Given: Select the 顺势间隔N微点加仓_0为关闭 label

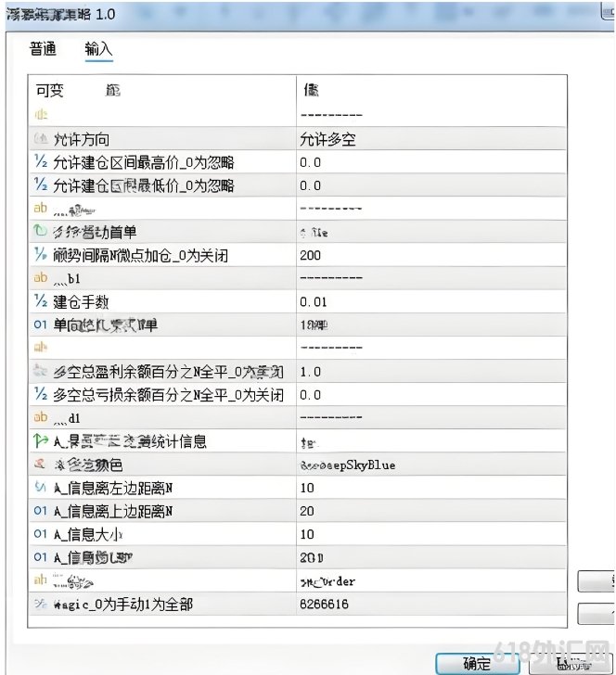Looking at the screenshot, I should (140, 256).
